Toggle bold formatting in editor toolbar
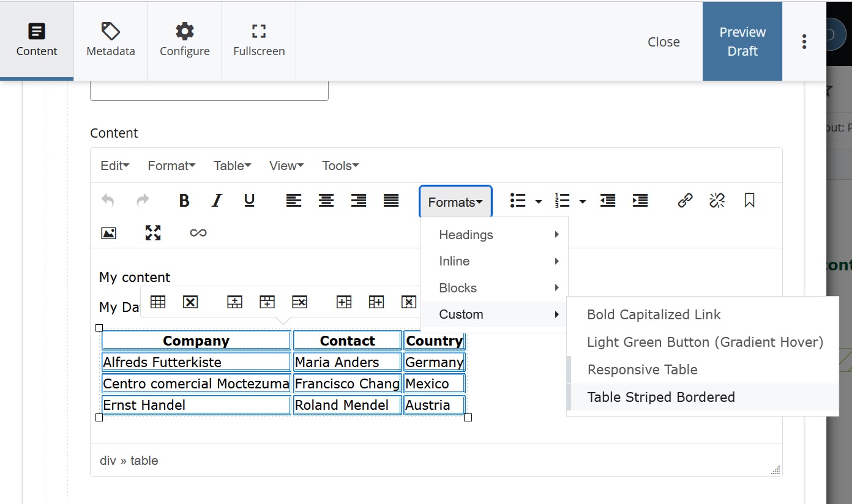The width and height of the screenshot is (852, 504). coord(184,201)
